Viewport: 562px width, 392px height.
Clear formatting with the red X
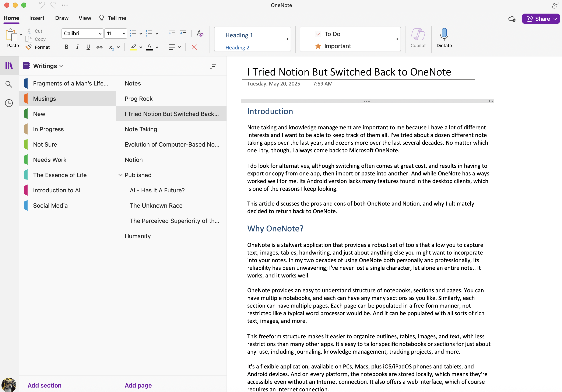[194, 47]
